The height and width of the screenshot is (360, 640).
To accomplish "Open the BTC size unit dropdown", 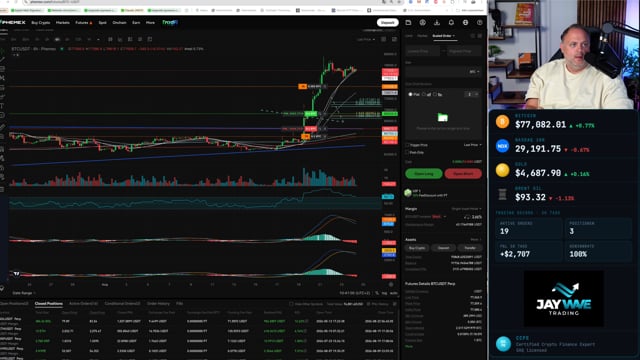I will point(474,72).
